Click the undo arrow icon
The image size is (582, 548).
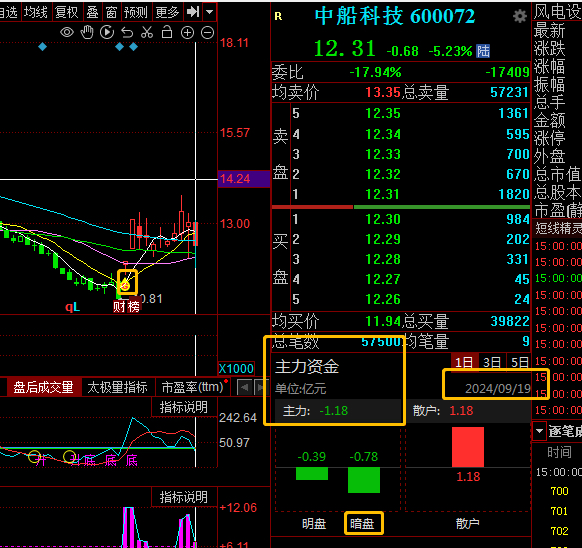coord(127,33)
